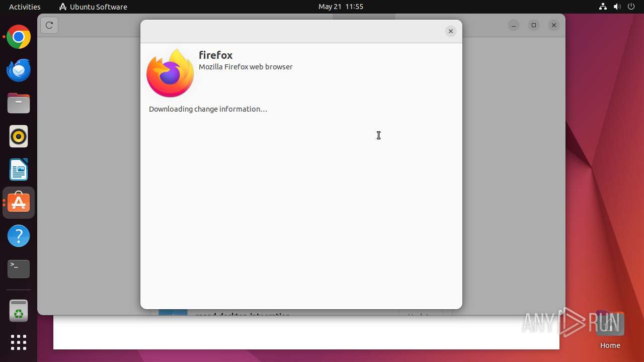Launch Rhythmbox music player
The width and height of the screenshot is (644, 362).
(x=19, y=136)
